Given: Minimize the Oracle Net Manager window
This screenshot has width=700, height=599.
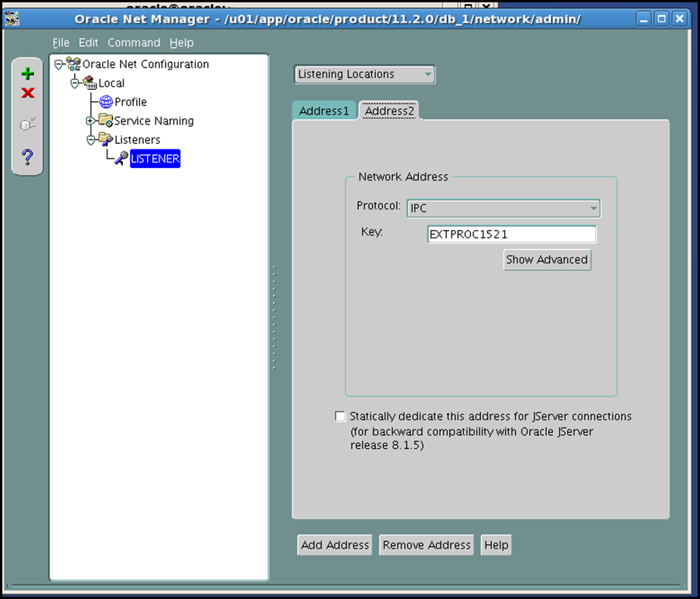Looking at the screenshot, I should pos(644,19).
